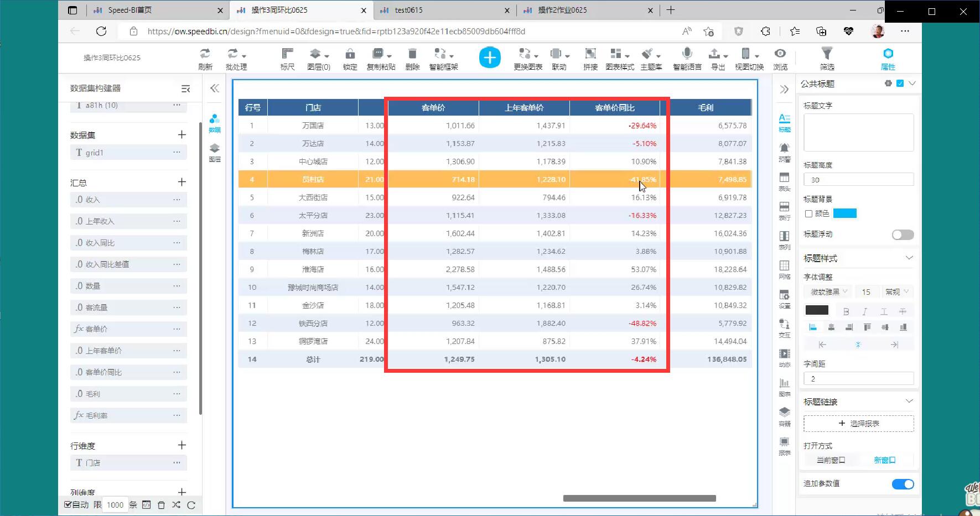This screenshot has height=516, width=980.
Task: Open the 常规 font weight dropdown
Action: coord(896,292)
